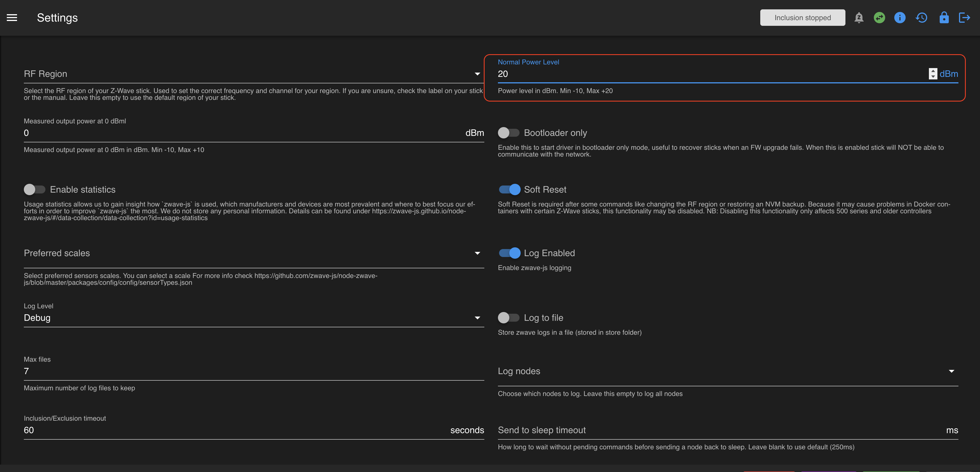Click the Z bell notifications icon
Image resolution: width=980 pixels, height=472 pixels.
click(859, 18)
